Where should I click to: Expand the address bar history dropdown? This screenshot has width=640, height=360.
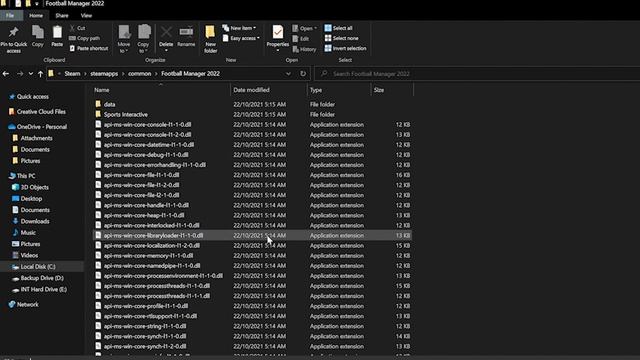click(288, 74)
